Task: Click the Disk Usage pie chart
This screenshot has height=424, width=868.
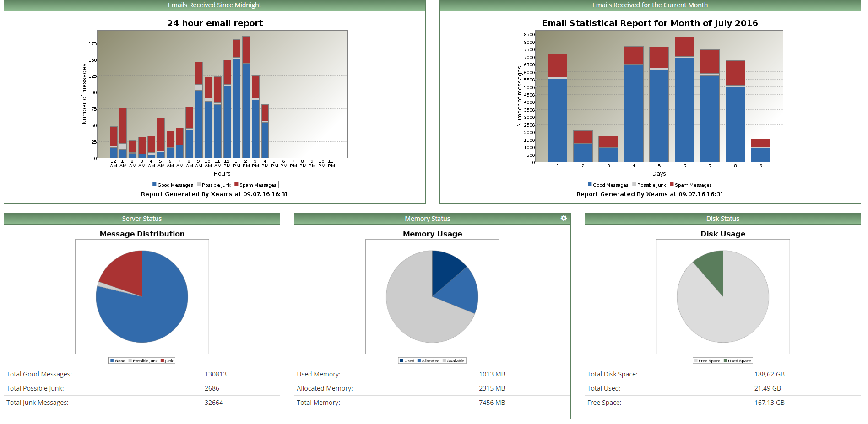Action: coord(723,296)
